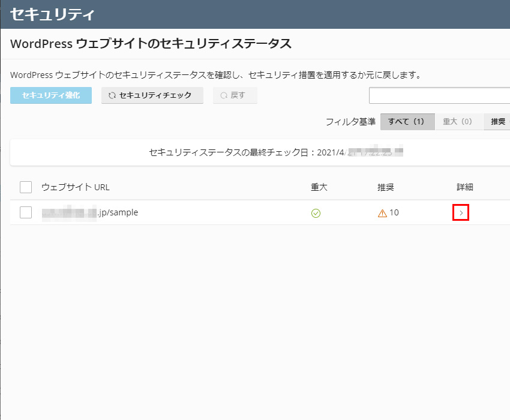
Task: Tick the select-all checkbox in table header
Action: (x=26, y=187)
